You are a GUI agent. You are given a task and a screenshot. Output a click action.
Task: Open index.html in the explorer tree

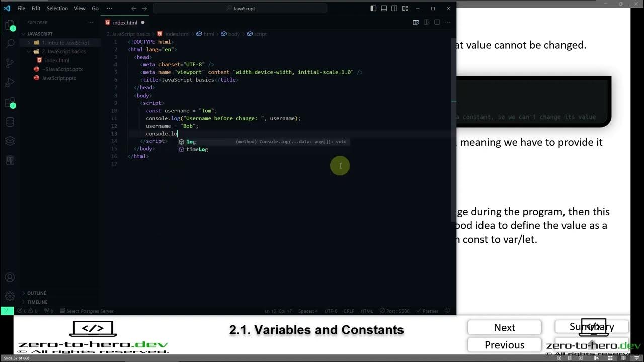tap(57, 60)
